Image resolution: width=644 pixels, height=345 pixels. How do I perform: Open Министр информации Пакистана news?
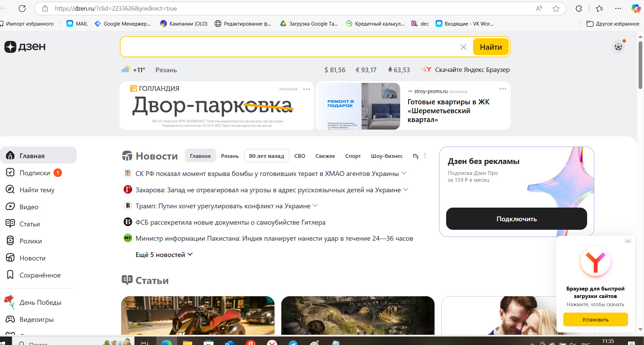(274, 238)
